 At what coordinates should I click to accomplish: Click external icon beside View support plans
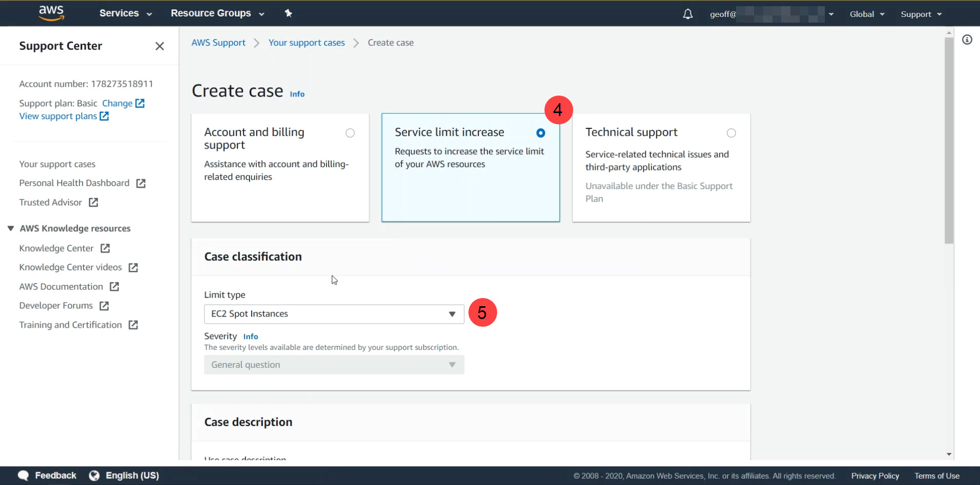click(104, 116)
